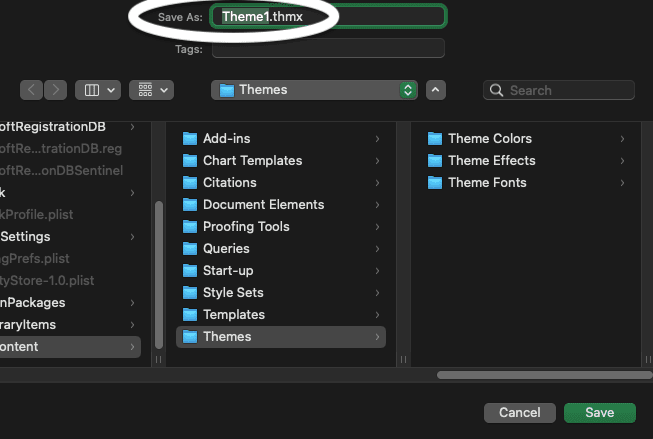The width and height of the screenshot is (653, 439).
Task: Open the Citations folder
Action: click(x=229, y=182)
